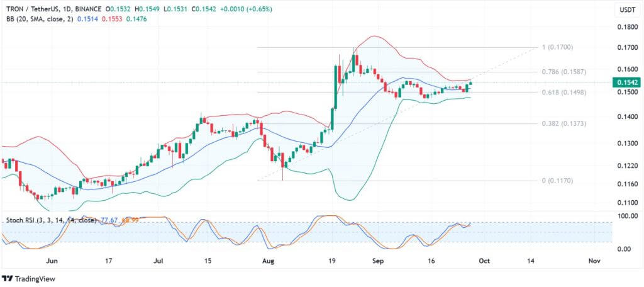Click the Sep date label on time axis
The image size is (644, 287).
[377, 261]
